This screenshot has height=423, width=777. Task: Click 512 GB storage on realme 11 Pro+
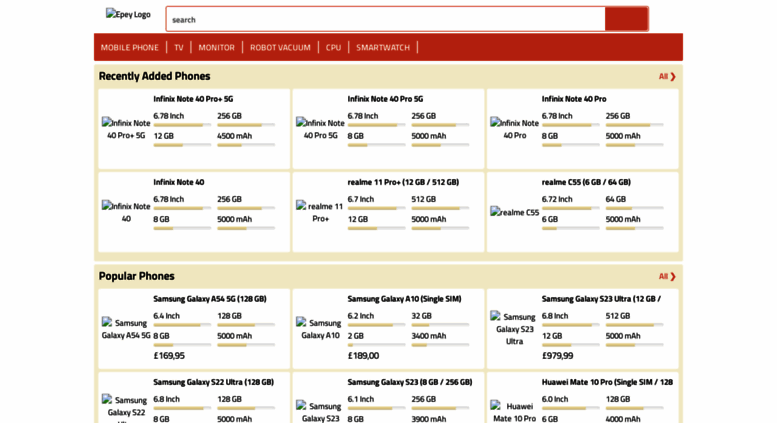tap(424, 199)
